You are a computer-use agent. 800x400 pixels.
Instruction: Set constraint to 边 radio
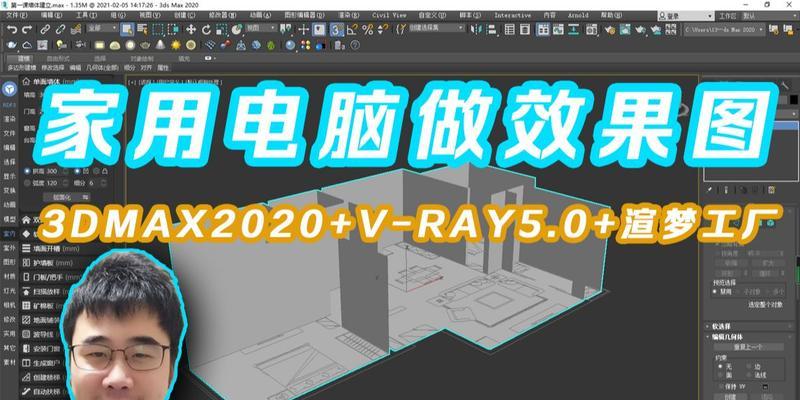click(x=748, y=366)
